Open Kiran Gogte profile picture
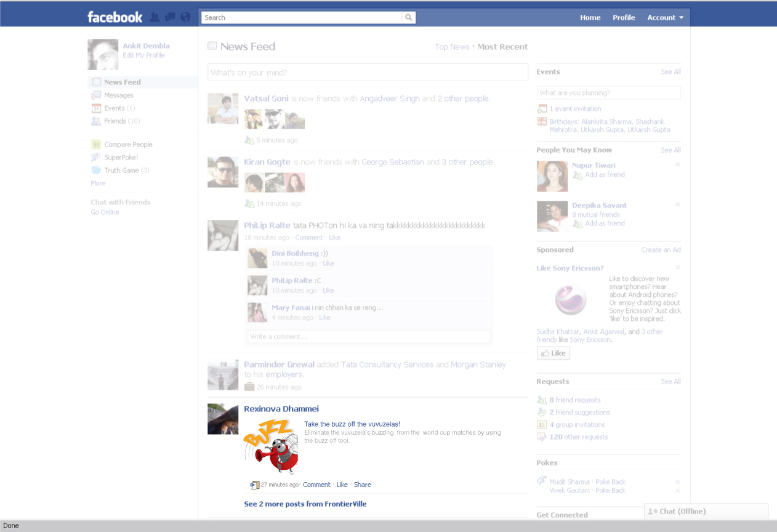Image resolution: width=777 pixels, height=532 pixels. tap(223, 172)
